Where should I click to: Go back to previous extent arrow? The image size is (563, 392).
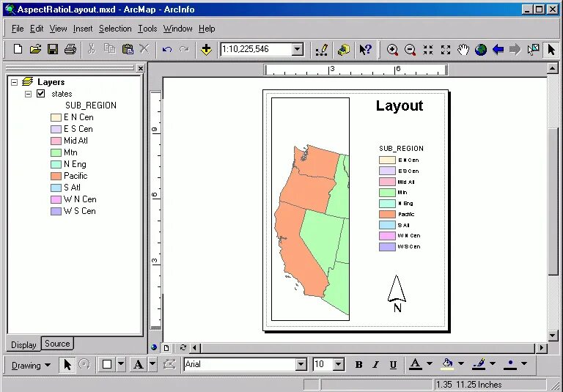coord(498,50)
